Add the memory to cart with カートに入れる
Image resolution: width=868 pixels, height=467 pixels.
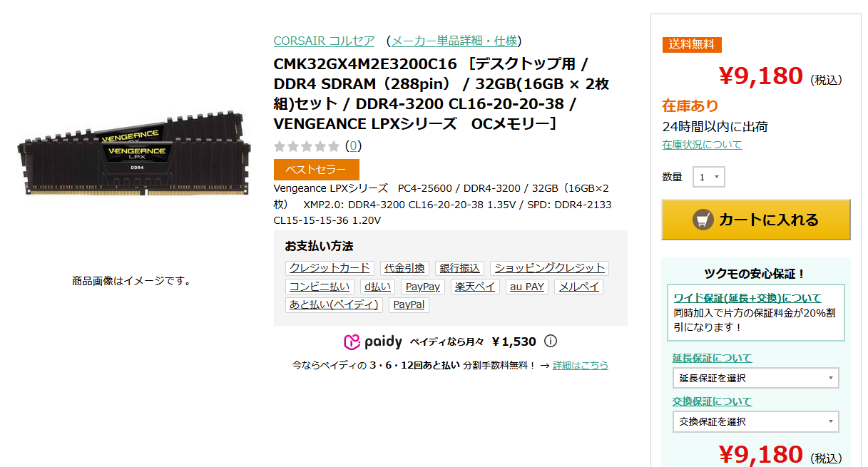[x=756, y=220]
